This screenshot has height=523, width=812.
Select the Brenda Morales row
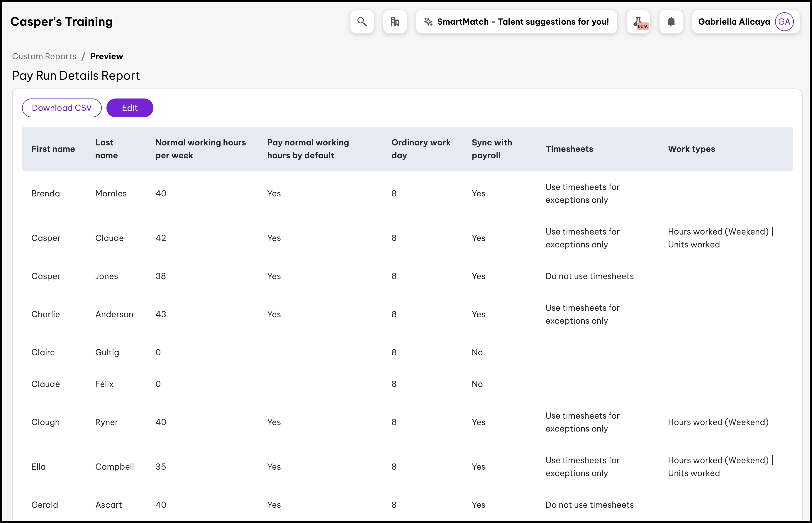(x=45, y=193)
